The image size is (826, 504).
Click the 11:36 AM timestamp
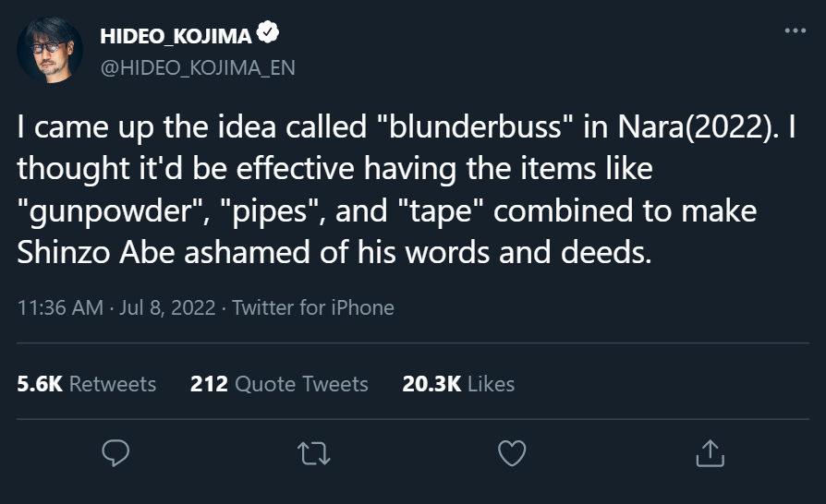click(x=61, y=307)
